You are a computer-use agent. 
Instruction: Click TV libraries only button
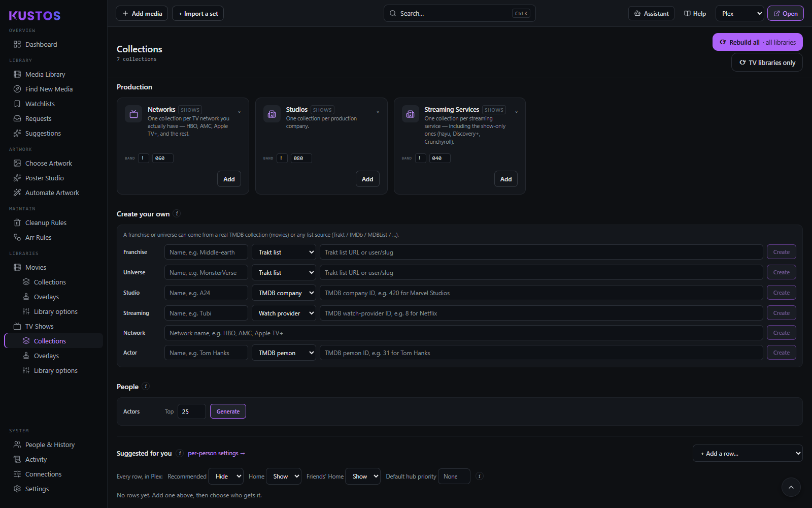(x=767, y=62)
